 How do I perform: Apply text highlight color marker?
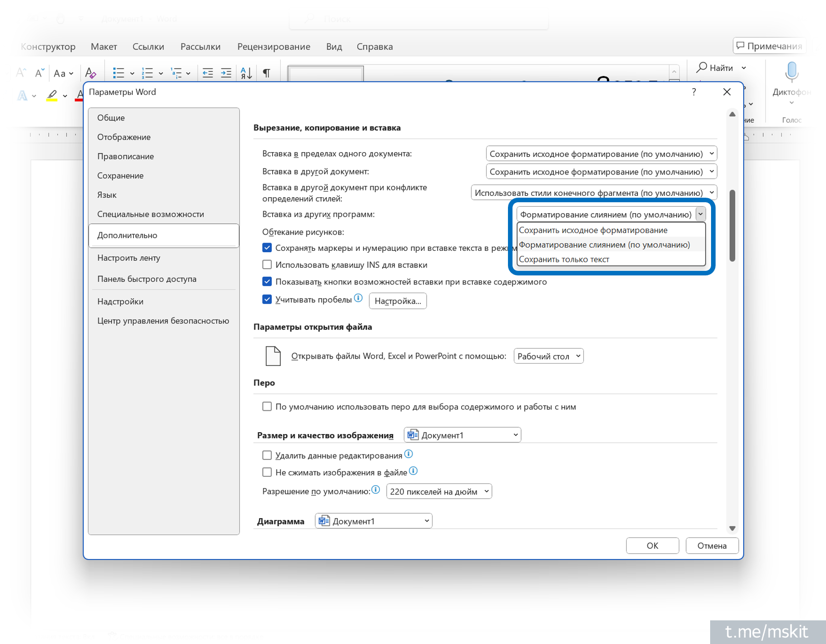(52, 95)
